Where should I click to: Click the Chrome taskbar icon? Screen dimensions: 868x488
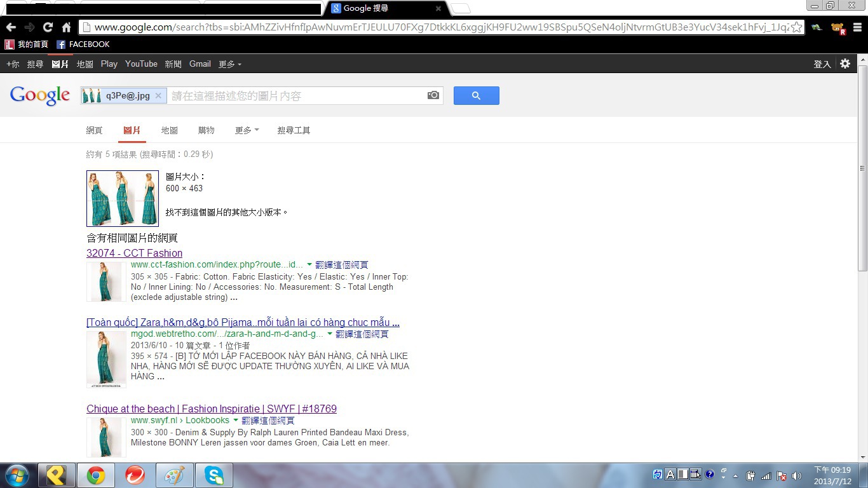(x=96, y=475)
